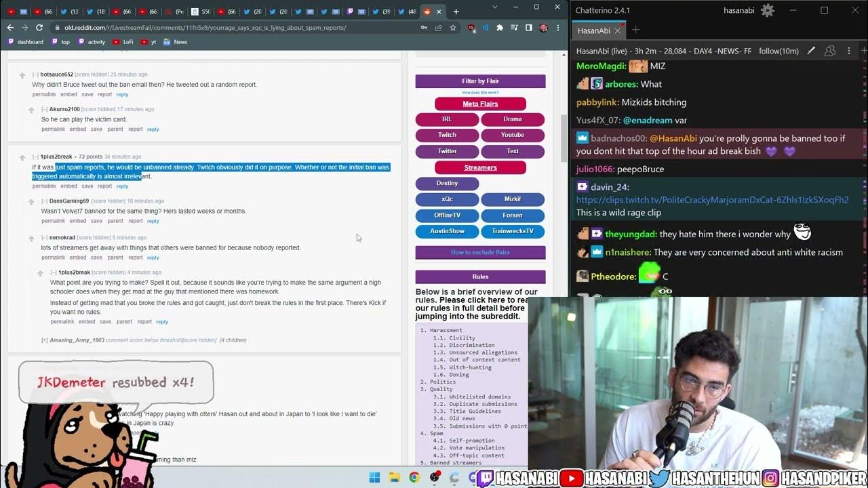Screen dimensions: 868x488
Task: Click username theyungdad in chat
Action: (631, 234)
